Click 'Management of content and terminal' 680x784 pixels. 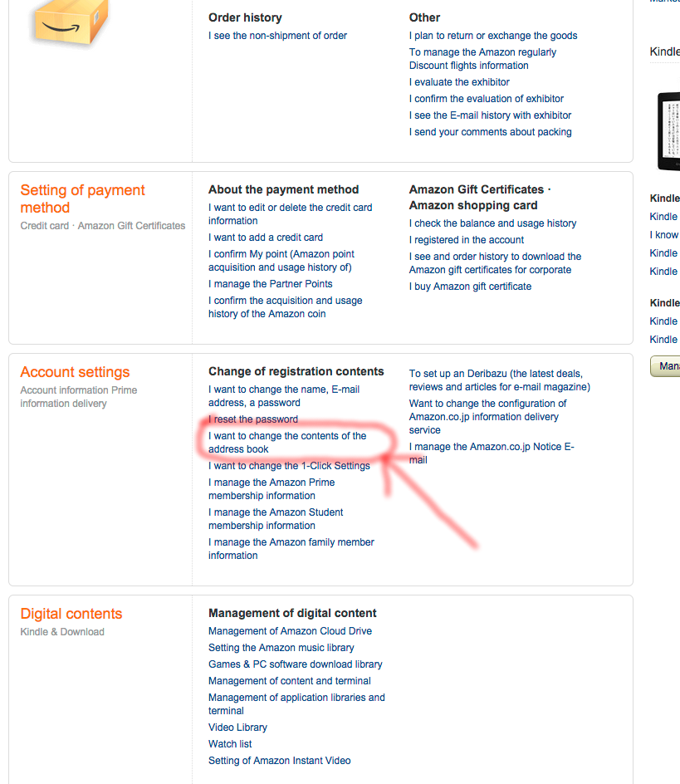pos(290,680)
